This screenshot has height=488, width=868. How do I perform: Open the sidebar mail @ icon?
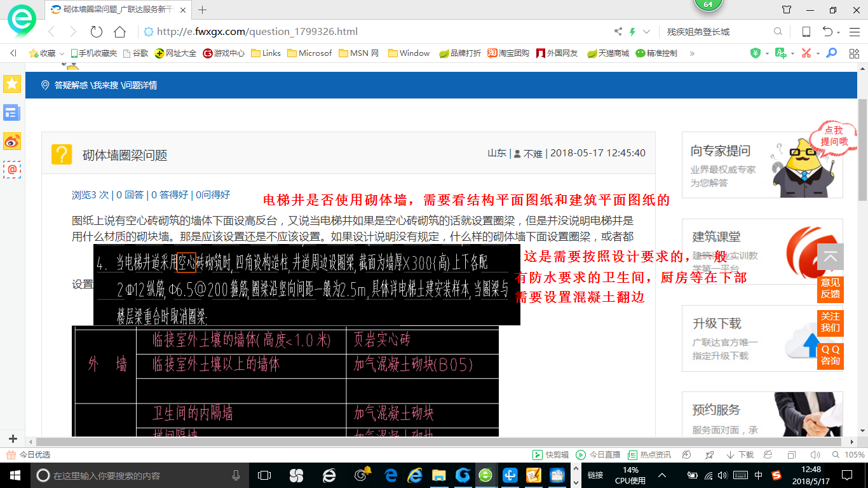click(12, 169)
